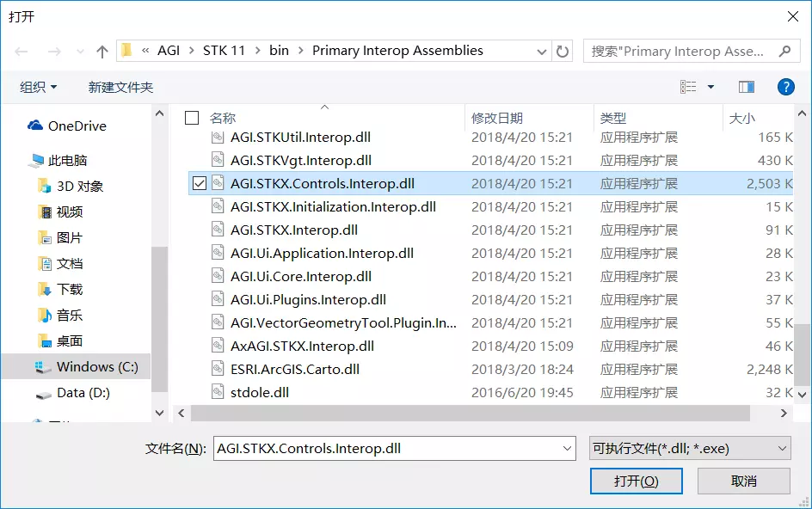Click 新建文件夹 button

pos(120,87)
